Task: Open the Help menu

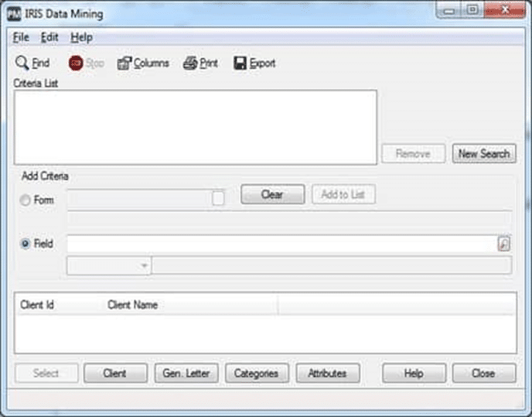Action: (x=81, y=37)
